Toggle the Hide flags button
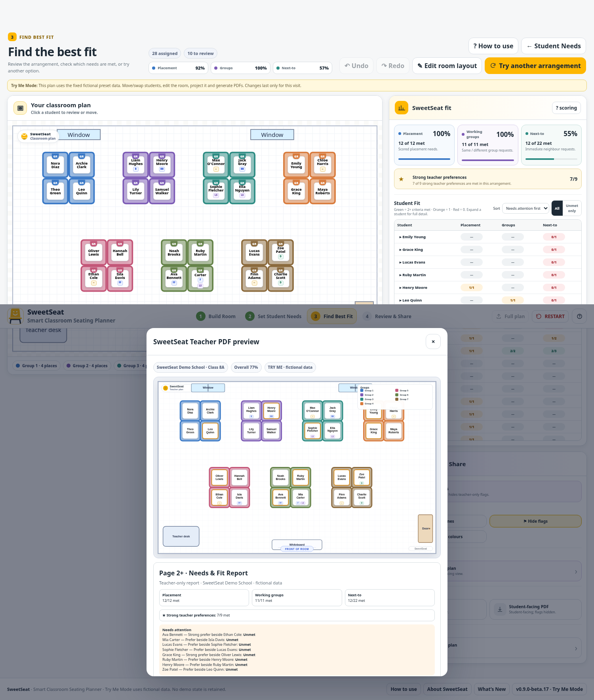This screenshot has height=700, width=594. [535, 521]
